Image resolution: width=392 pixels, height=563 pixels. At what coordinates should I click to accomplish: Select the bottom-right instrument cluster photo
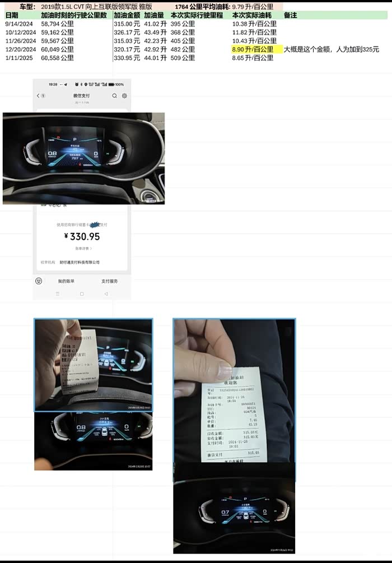click(x=234, y=508)
